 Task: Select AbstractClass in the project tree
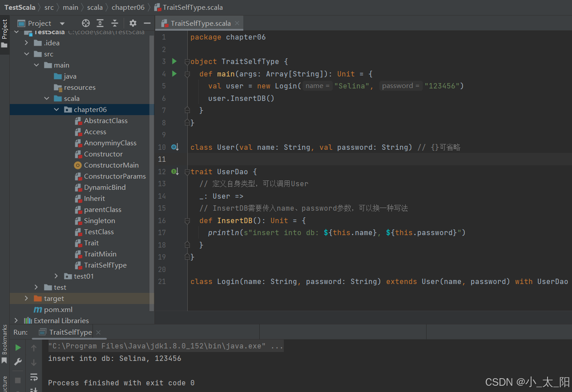pyautogui.click(x=106, y=121)
